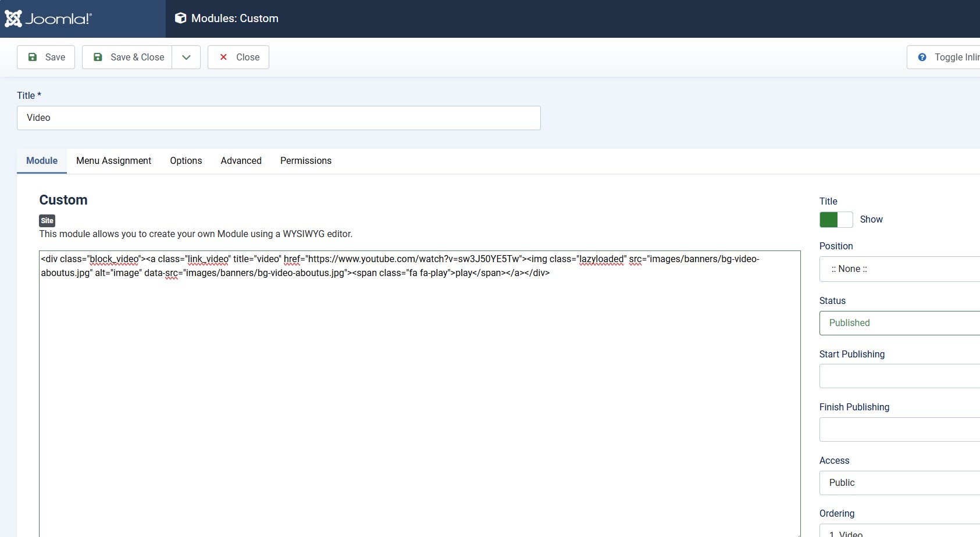Click in the Start Publishing field
This screenshot has width=980, height=537.
(899, 376)
